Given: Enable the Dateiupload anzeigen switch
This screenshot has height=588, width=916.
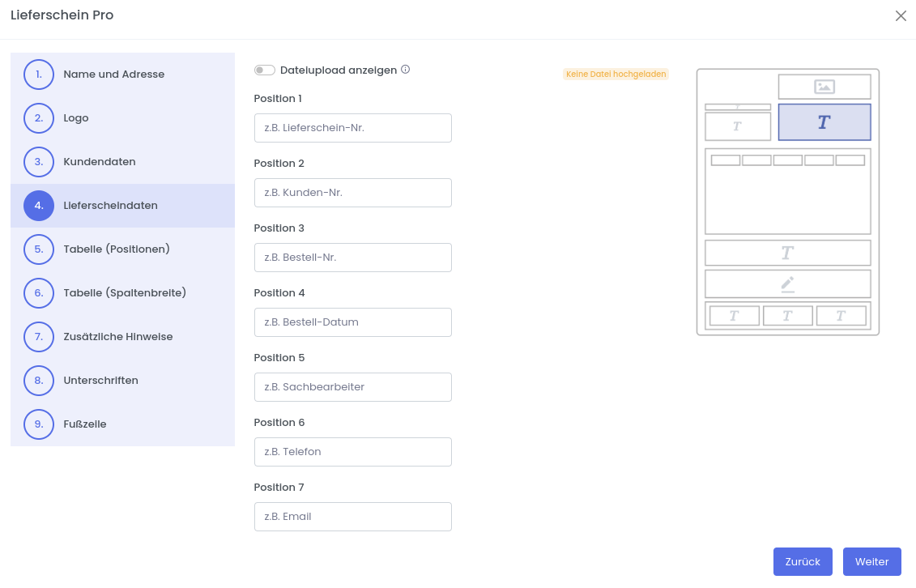Looking at the screenshot, I should (265, 70).
